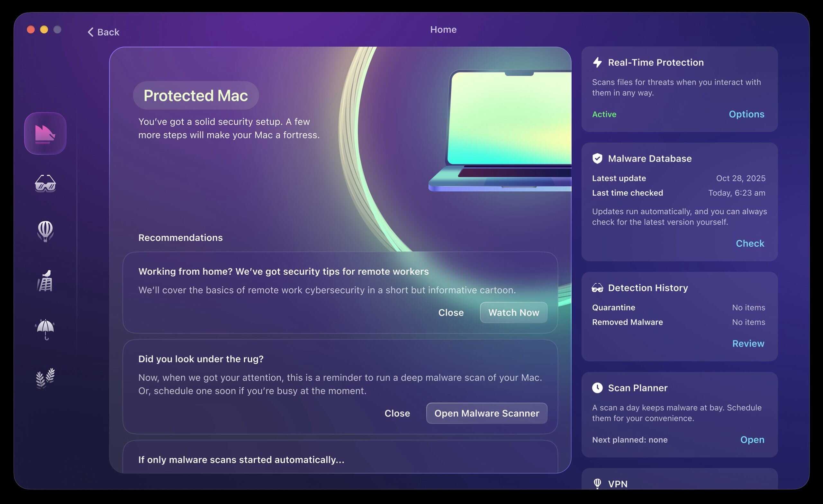Click Check to update the malware database
This screenshot has height=504, width=823.
[750, 243]
